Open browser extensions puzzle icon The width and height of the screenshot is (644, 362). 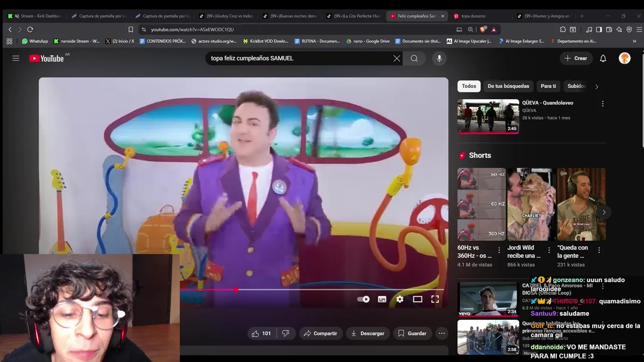(562, 30)
